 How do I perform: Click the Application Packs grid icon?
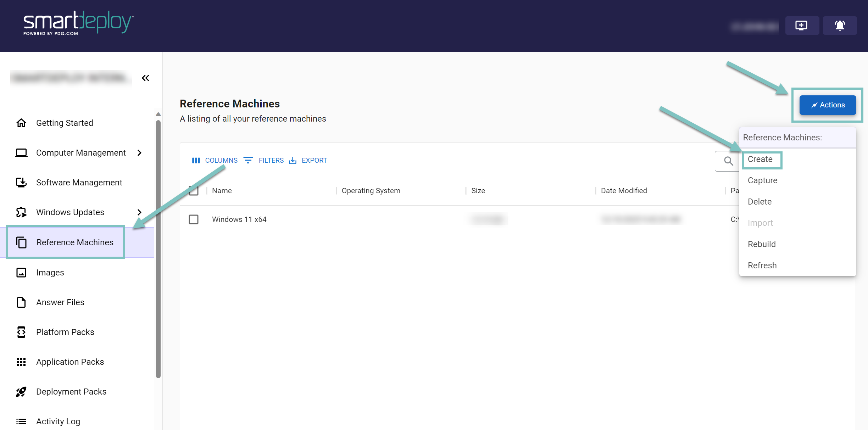click(21, 362)
